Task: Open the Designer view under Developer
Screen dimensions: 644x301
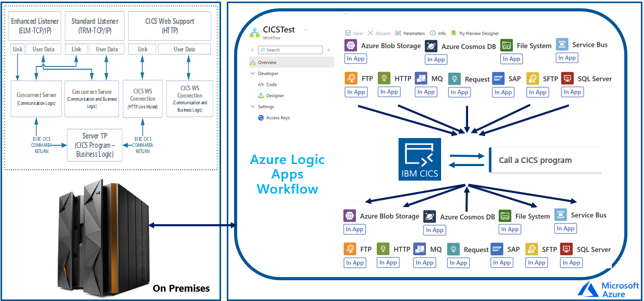Action: pyautogui.click(x=271, y=95)
